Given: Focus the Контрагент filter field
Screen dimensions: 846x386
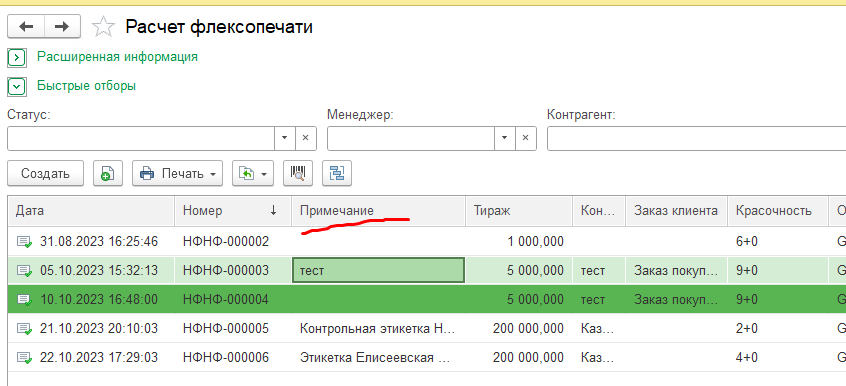Looking at the screenshot, I should pyautogui.click(x=697, y=138).
